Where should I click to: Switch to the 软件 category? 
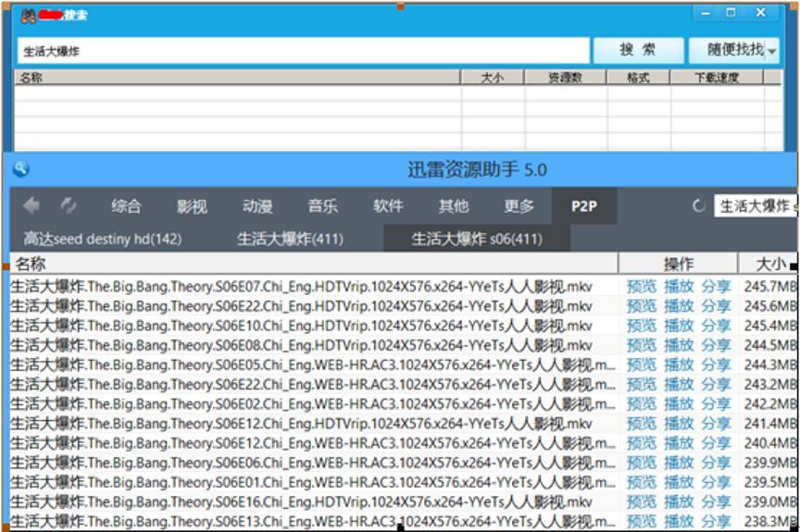tap(388, 206)
